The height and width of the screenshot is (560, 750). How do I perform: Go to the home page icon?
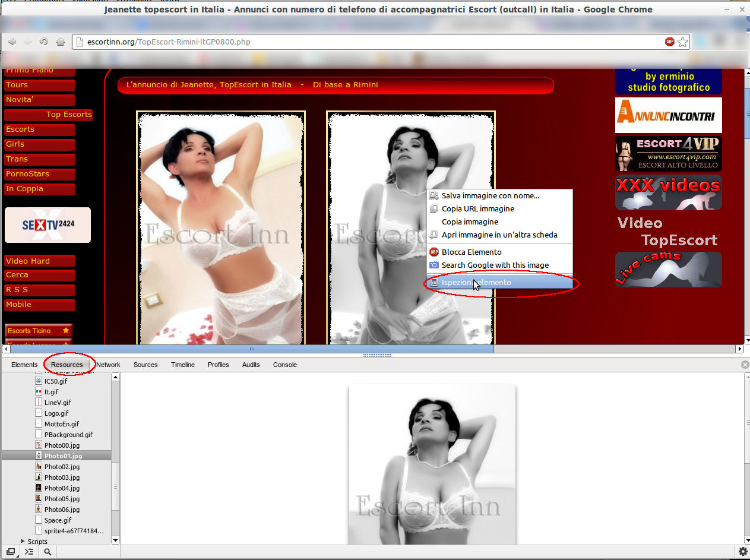pyautogui.click(x=60, y=42)
